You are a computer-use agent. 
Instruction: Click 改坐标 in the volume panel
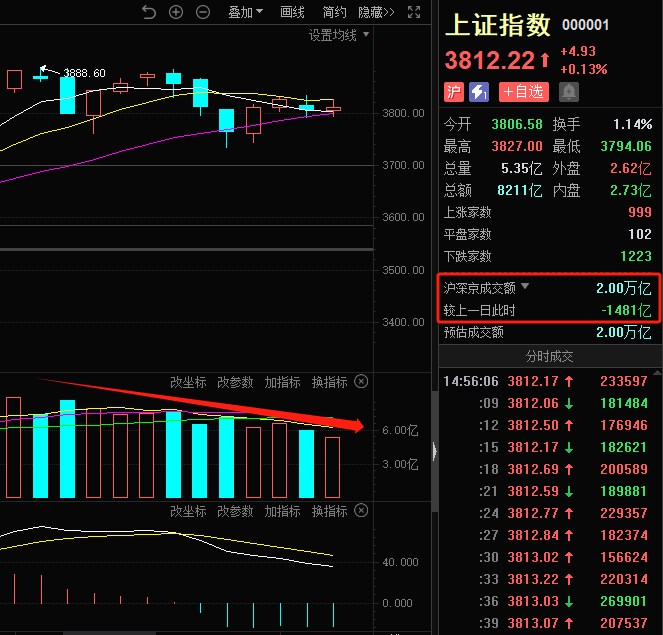tap(188, 382)
